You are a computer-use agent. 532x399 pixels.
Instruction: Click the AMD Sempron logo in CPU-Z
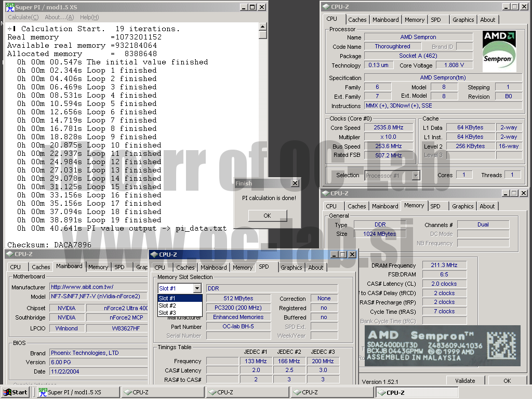click(x=499, y=51)
